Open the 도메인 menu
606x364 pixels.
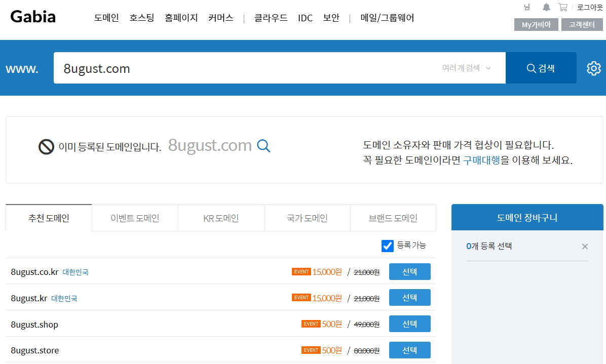106,18
